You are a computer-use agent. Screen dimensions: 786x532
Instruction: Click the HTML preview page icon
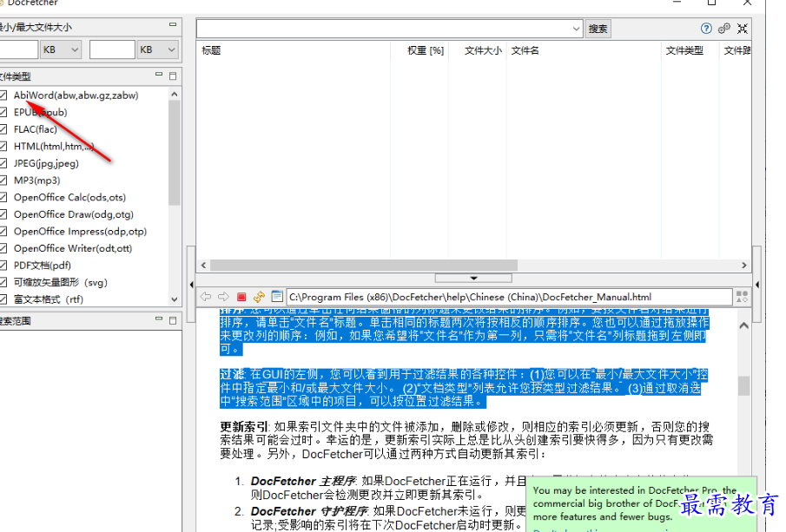point(276,297)
